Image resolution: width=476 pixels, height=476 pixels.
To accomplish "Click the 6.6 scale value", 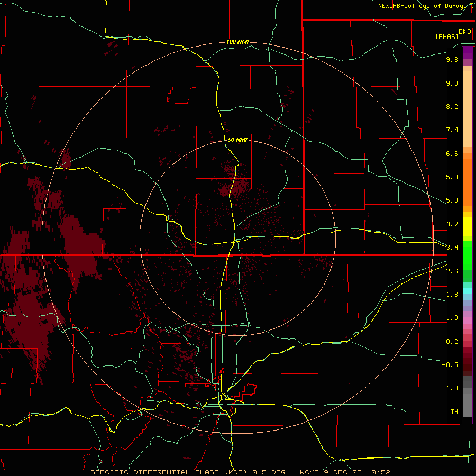I will click(452, 153).
